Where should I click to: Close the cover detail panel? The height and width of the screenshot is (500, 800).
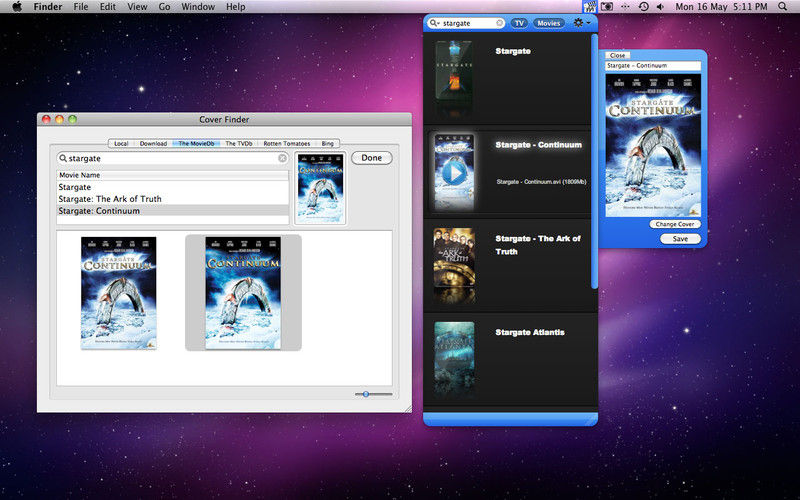pos(617,55)
